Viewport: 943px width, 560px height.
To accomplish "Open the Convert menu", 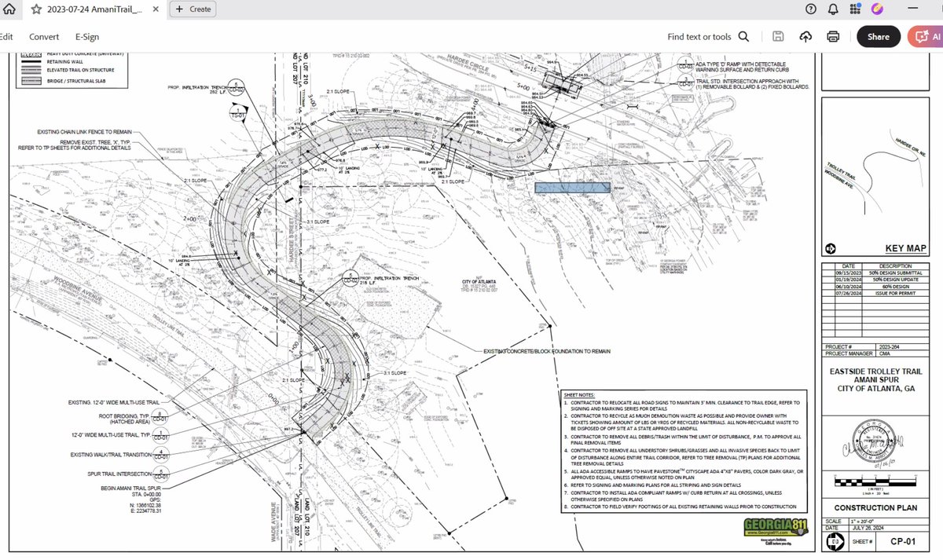I will [x=44, y=37].
